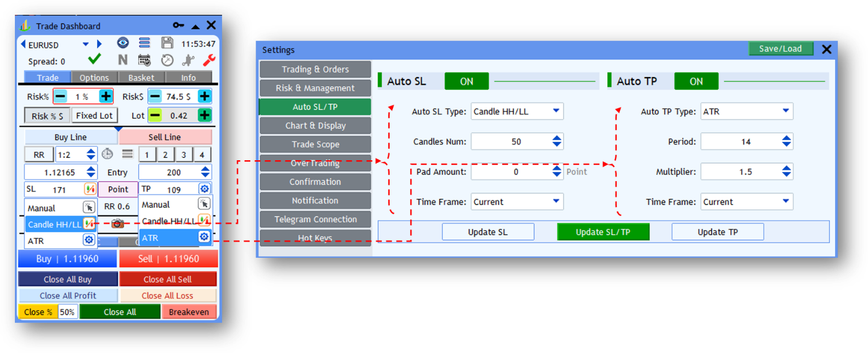Toggle the eye visibility icon beside EURUSD
The image size is (868, 353).
click(x=123, y=43)
